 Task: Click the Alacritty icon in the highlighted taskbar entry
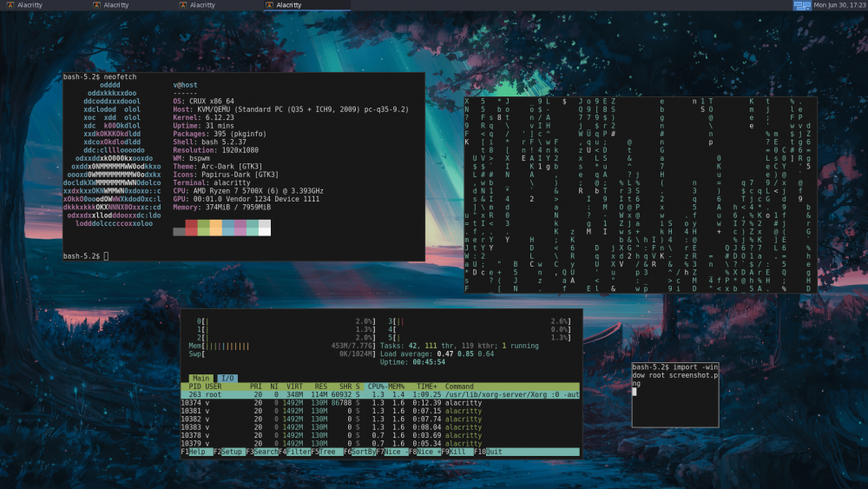(x=270, y=5)
